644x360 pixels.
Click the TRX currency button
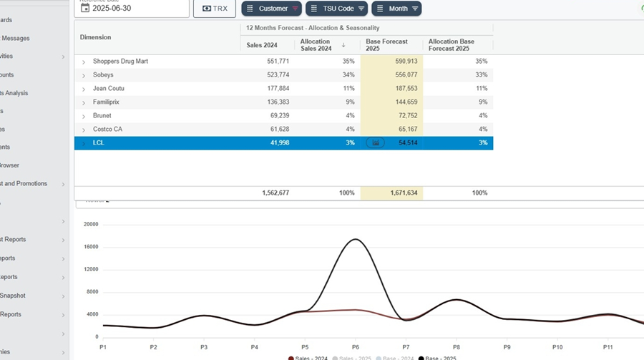pos(215,8)
